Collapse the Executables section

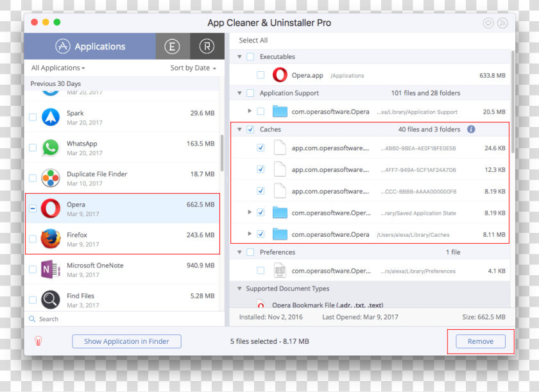(239, 56)
